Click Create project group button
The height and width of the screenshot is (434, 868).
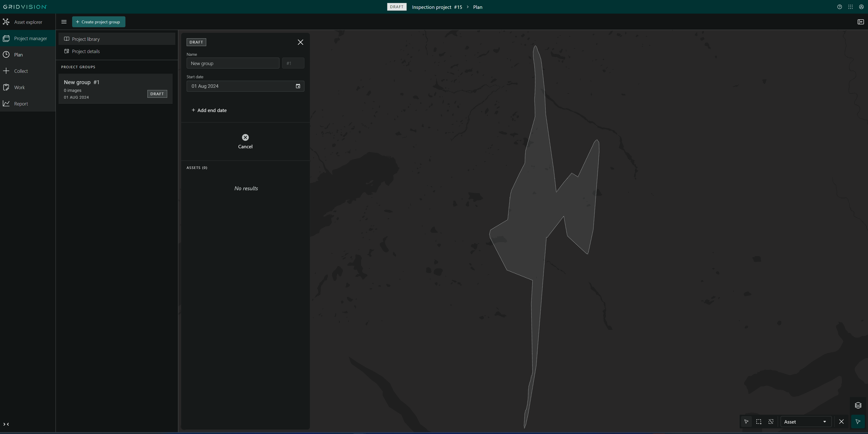(x=98, y=22)
